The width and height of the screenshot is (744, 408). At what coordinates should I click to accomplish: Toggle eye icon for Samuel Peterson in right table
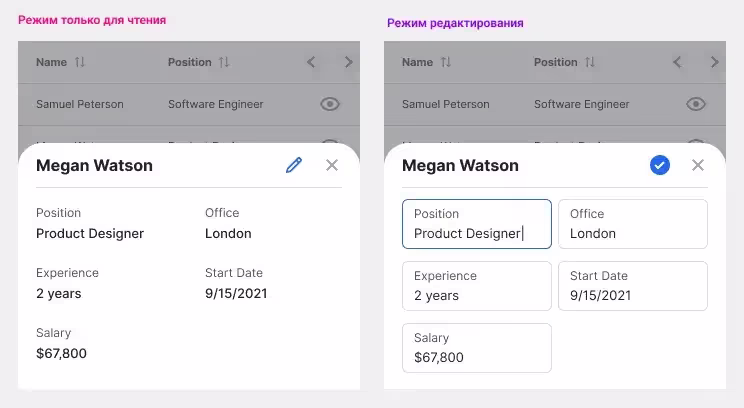click(697, 104)
